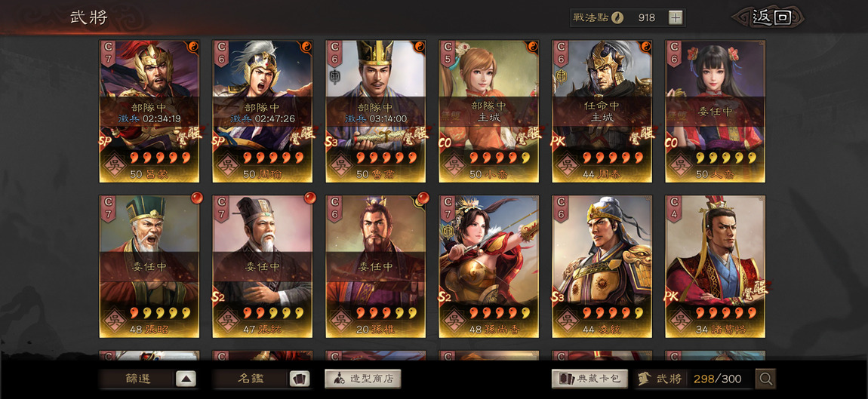Viewport: 868px width, 399px height.
Task: Click the plus icon beside 戰法點
Action: tap(676, 17)
